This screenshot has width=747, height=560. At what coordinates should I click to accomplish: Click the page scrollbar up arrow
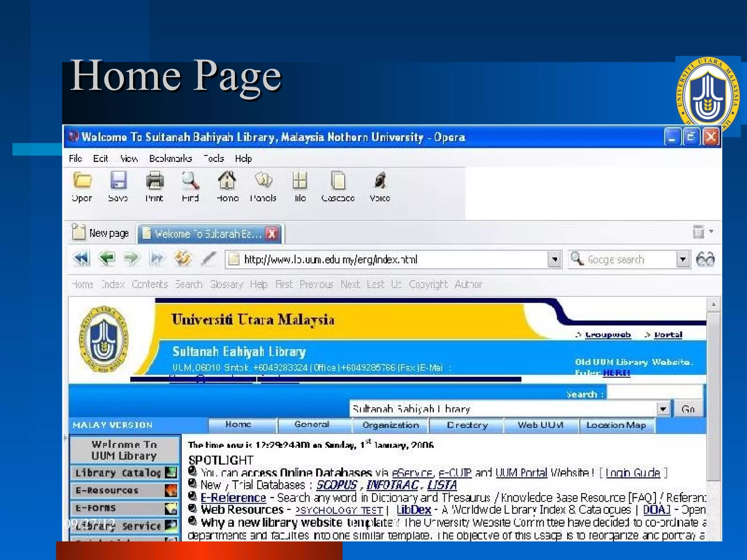tap(713, 304)
